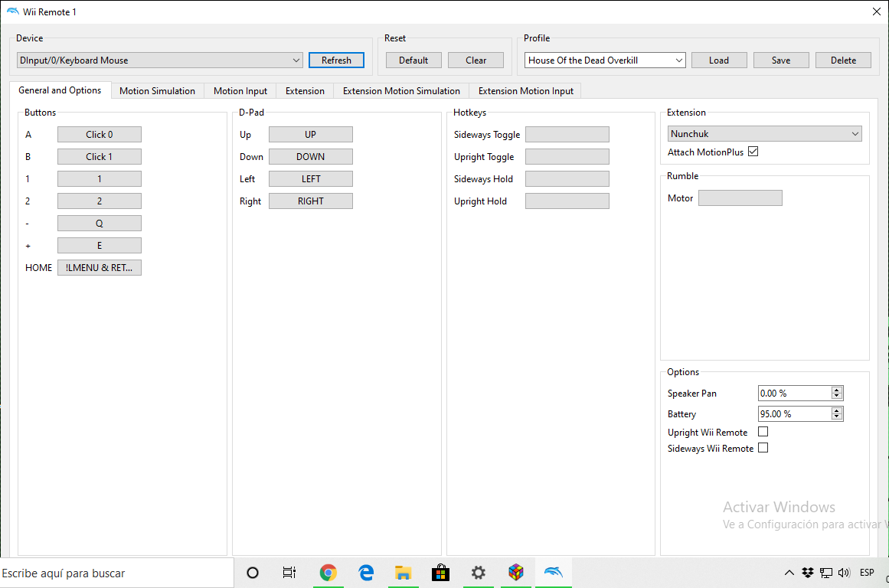Close the Wii Remote 1 window
Viewport: 889px width, 588px height.
point(876,11)
